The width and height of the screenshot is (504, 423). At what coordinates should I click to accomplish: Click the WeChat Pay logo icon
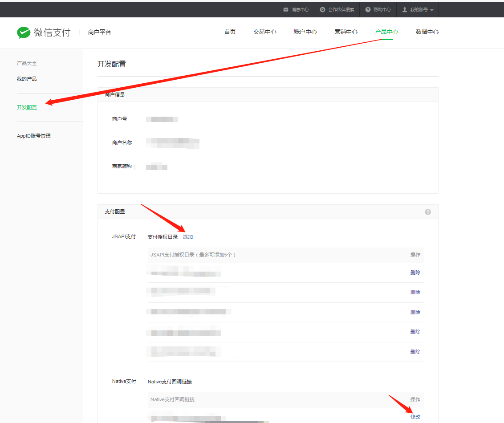tap(24, 33)
